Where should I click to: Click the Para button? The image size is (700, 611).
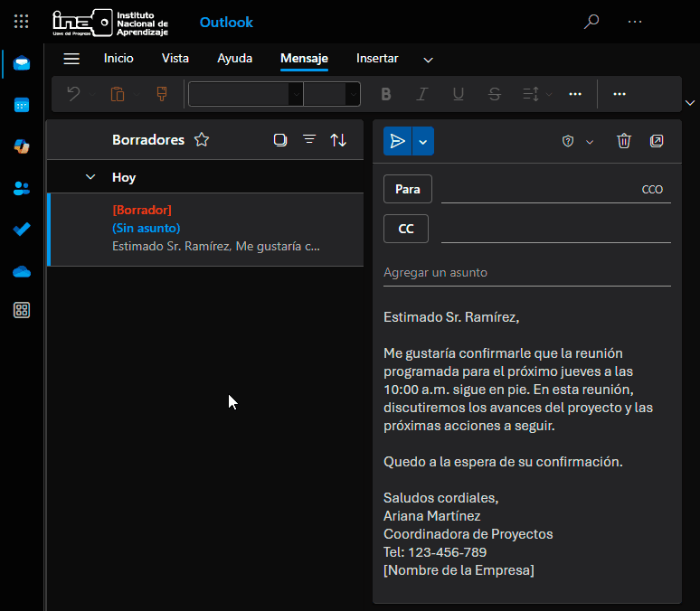click(x=408, y=190)
